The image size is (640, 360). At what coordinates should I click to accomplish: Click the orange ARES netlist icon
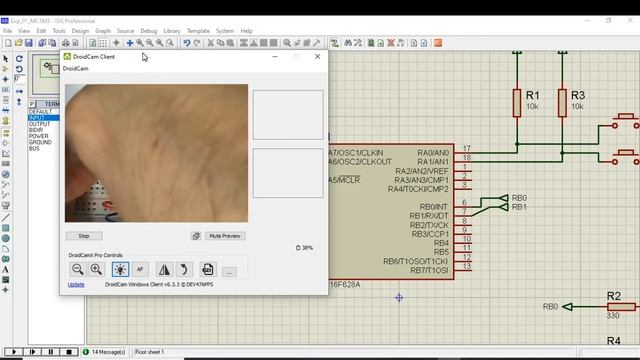pos(438,43)
